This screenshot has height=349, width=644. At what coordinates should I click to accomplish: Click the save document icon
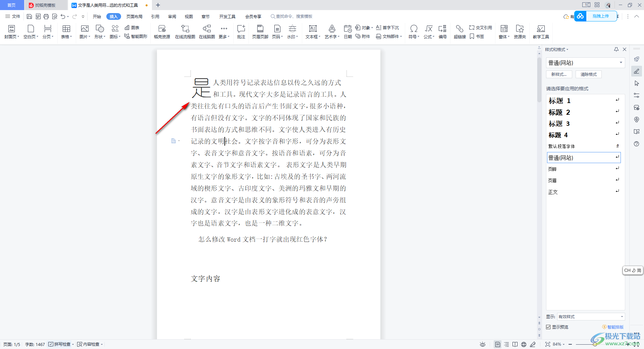tap(29, 16)
